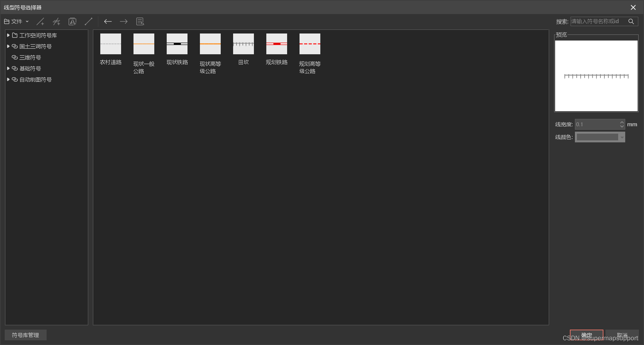Viewport: 644px width, 345px height.
Task: Increase line width with up stepper
Action: pyautogui.click(x=622, y=122)
